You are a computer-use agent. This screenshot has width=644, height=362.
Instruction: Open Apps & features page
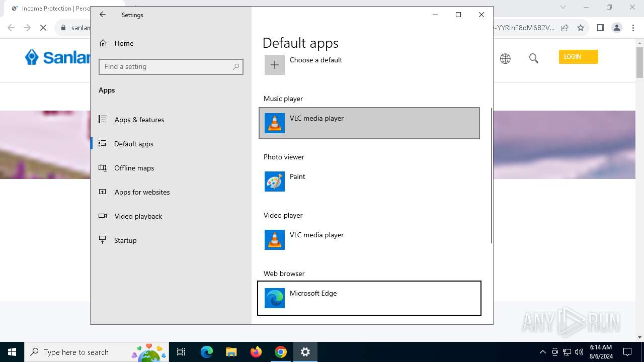coord(171,120)
